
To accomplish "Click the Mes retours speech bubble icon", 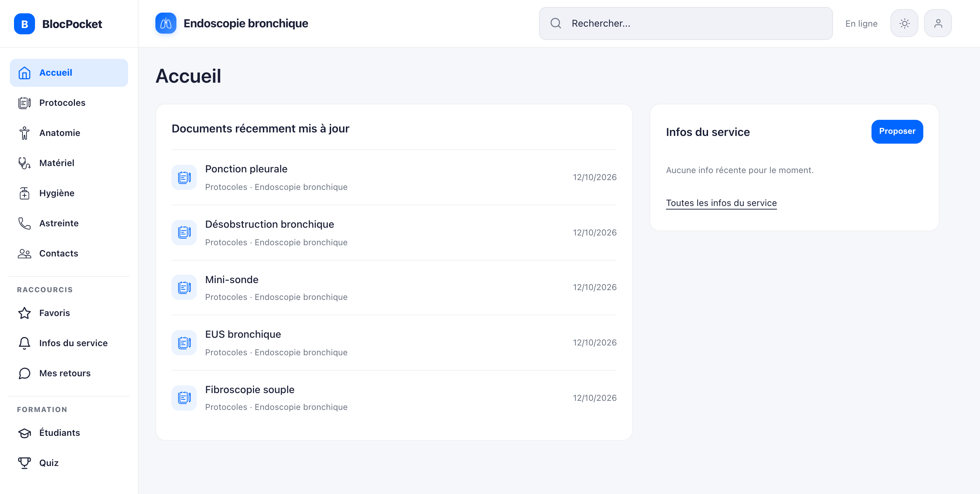I will [x=24, y=373].
